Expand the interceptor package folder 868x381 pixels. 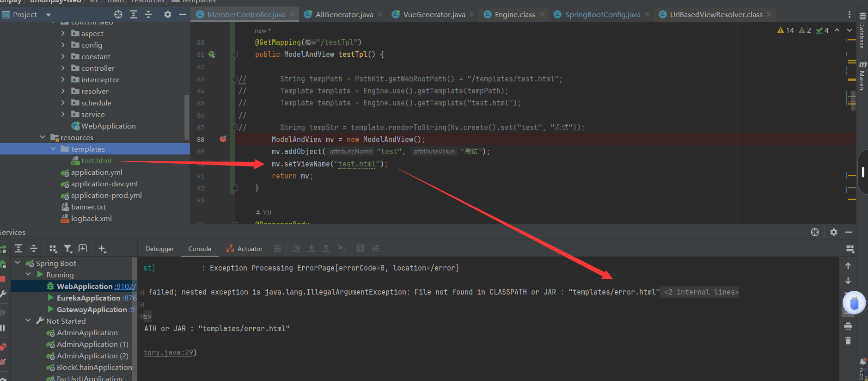(x=63, y=80)
